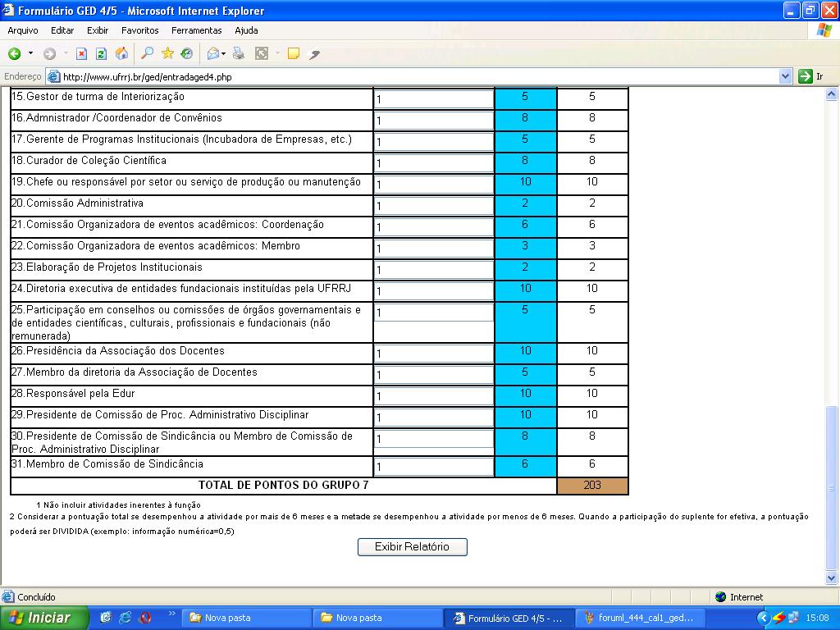This screenshot has height=630, width=840.
Task: Click the Mail envelope icon
Action: (x=213, y=53)
